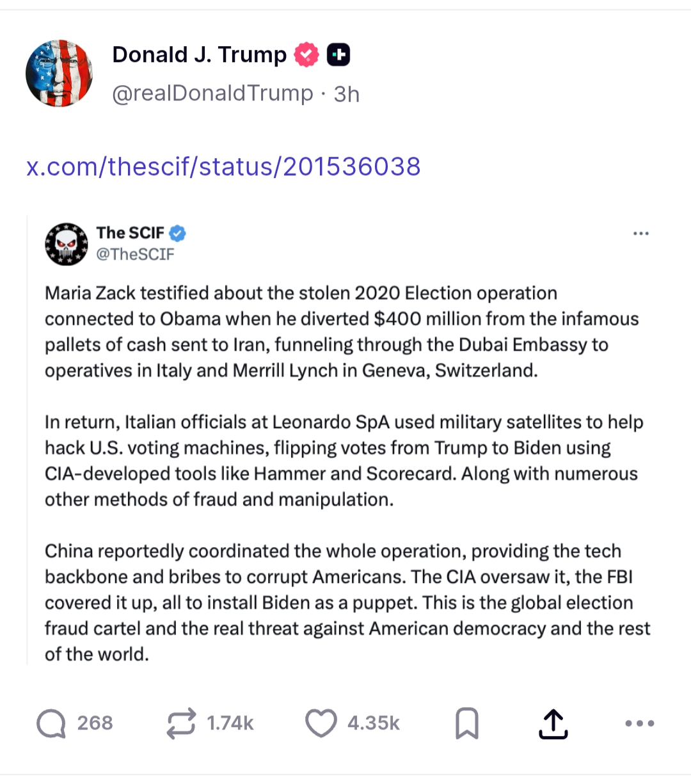Click The SCIF account name

pos(130,233)
